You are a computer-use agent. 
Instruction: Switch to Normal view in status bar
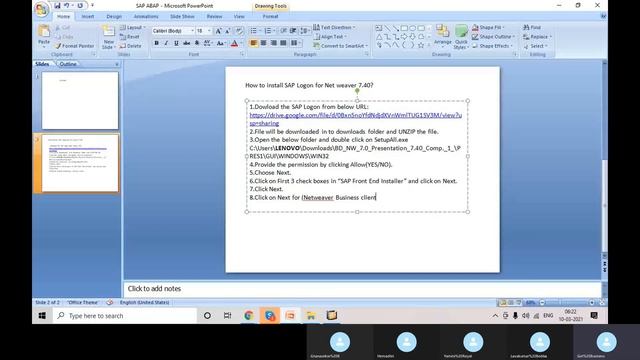click(503, 302)
